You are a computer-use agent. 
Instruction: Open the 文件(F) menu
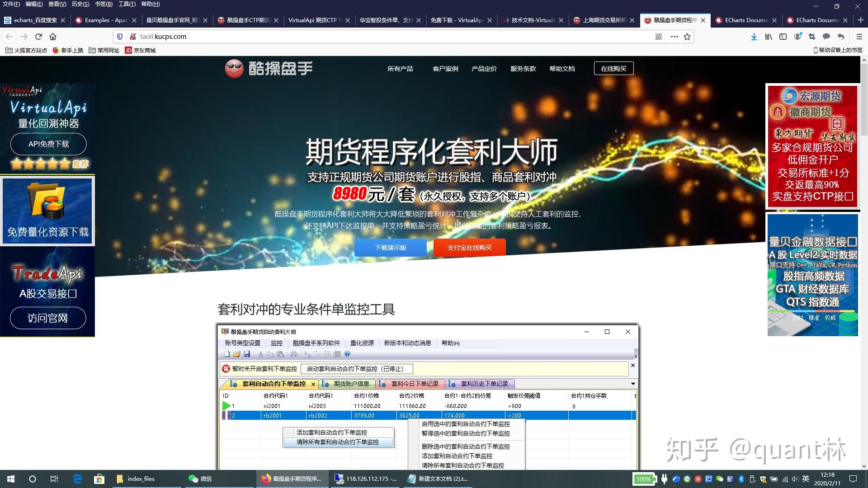(11, 4)
